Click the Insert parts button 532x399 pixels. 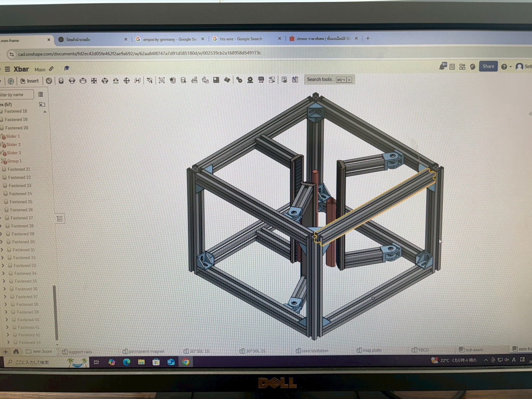[29, 81]
